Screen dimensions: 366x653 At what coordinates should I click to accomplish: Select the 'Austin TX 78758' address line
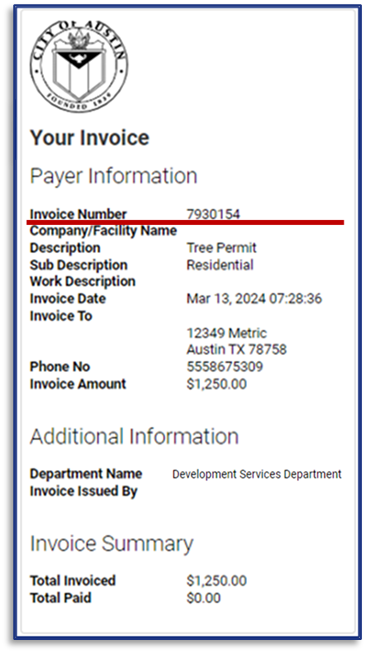[x=237, y=349]
